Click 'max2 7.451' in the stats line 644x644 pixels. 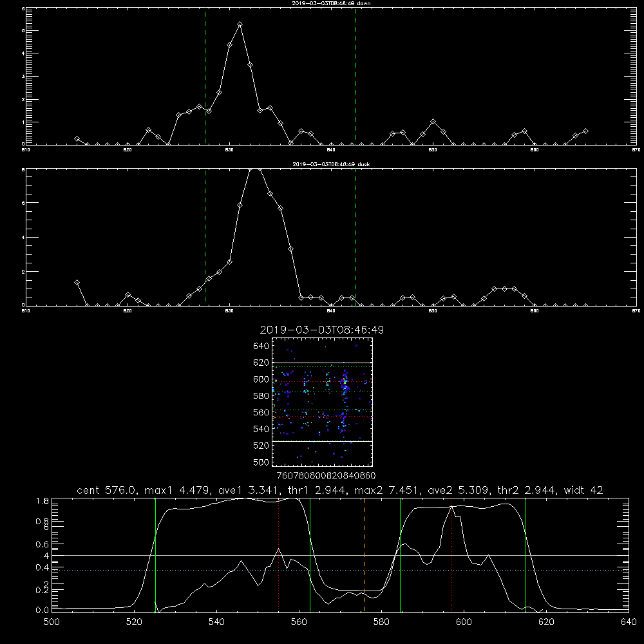pyautogui.click(x=387, y=490)
